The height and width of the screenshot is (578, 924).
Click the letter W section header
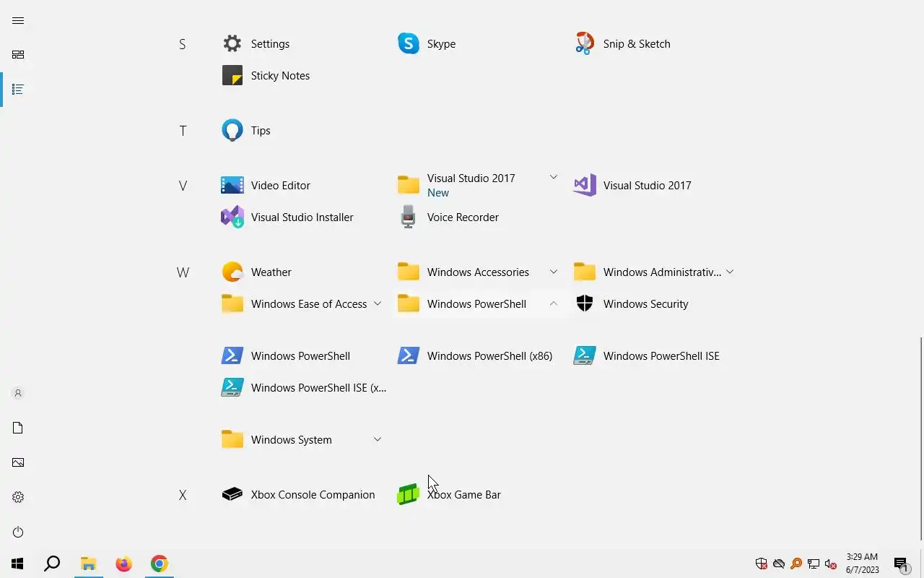coord(183,272)
